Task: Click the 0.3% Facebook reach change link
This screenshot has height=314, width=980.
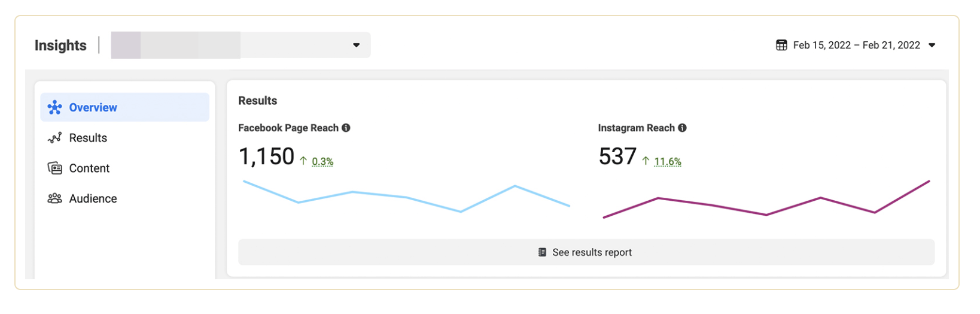Action: 322,161
